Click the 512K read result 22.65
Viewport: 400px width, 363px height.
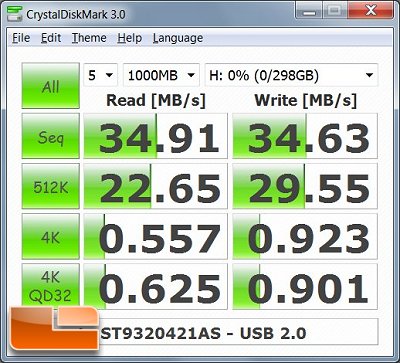click(155, 186)
